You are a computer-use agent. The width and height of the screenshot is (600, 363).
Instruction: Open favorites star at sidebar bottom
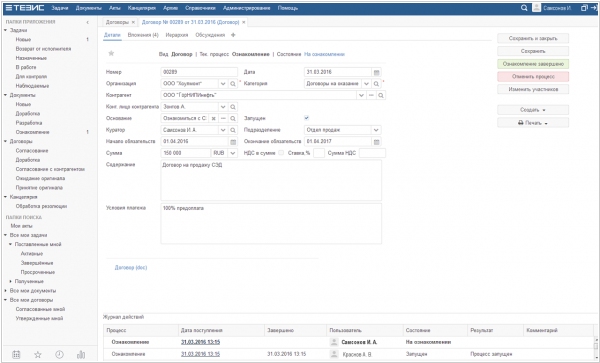[x=38, y=355]
